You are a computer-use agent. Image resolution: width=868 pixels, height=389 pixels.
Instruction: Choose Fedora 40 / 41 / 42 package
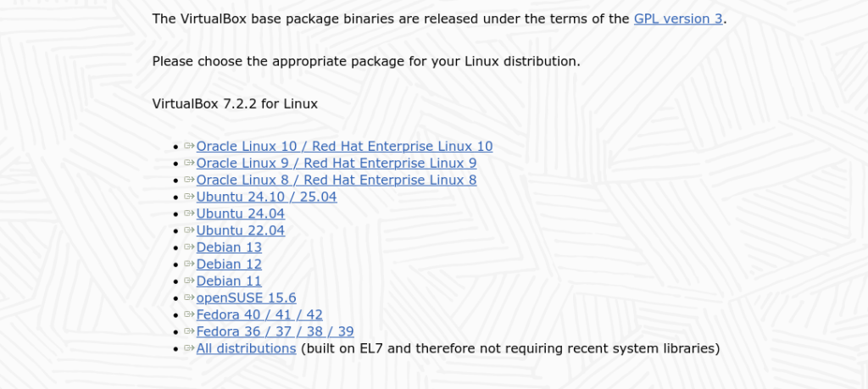pos(259,315)
